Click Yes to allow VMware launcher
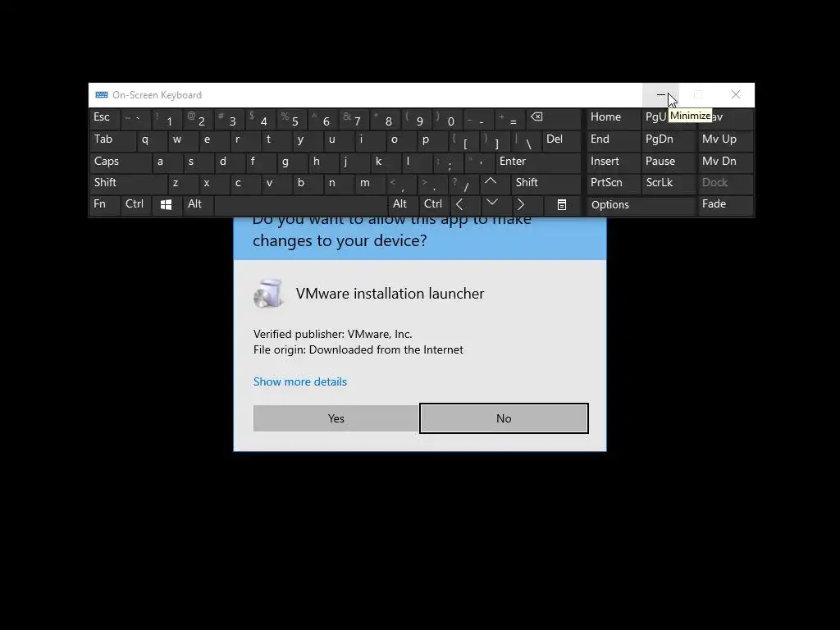The image size is (840, 630). tap(336, 418)
